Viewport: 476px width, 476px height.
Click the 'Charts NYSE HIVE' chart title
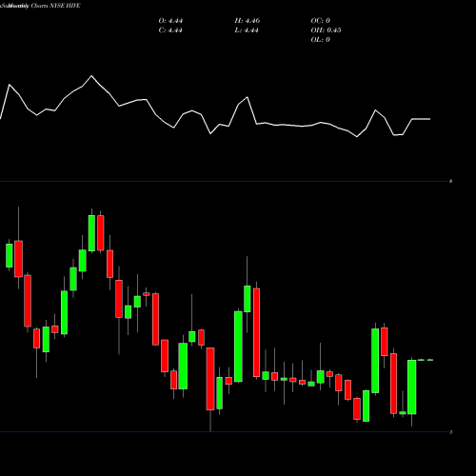[56, 6]
